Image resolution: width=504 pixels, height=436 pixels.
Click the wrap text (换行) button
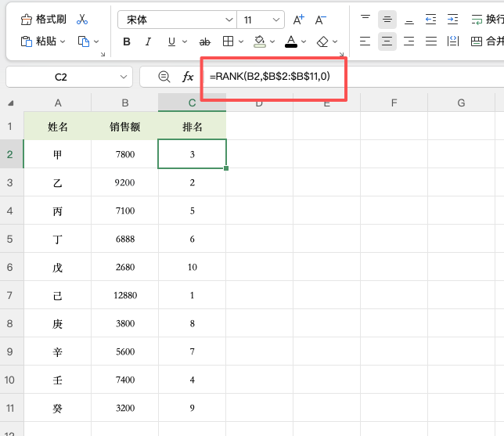pos(488,20)
